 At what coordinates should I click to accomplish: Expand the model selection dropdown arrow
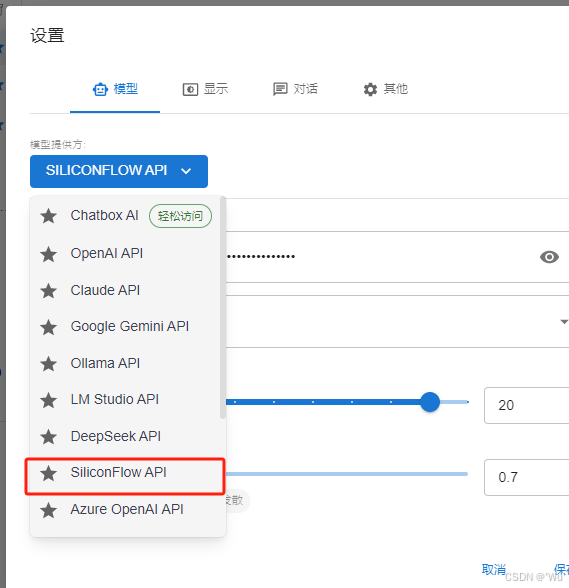point(564,322)
